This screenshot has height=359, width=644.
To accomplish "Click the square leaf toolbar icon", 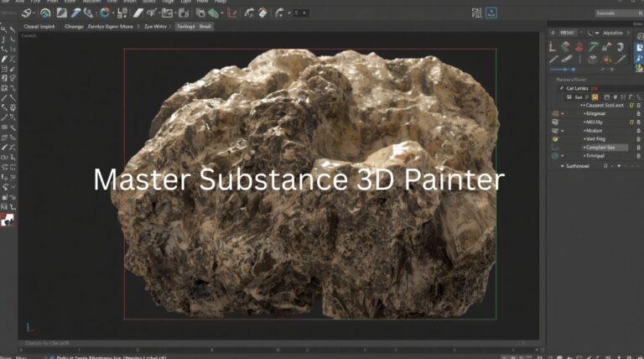I will click(x=61, y=13).
